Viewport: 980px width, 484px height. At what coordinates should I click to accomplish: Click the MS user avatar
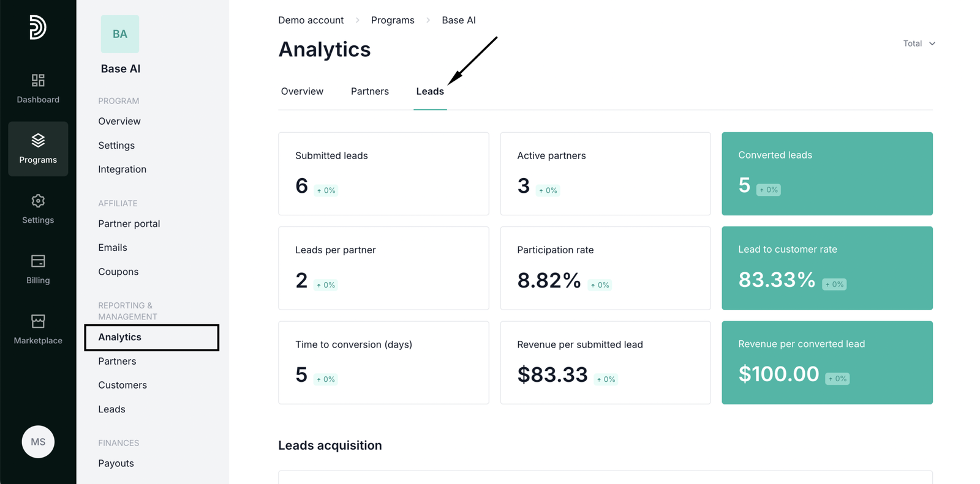(38, 442)
